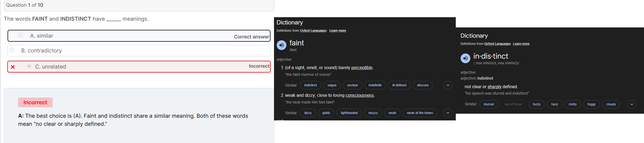The height and width of the screenshot is (143, 644).
Task: Click the muzzy synonym chip
Action: point(373,113)
